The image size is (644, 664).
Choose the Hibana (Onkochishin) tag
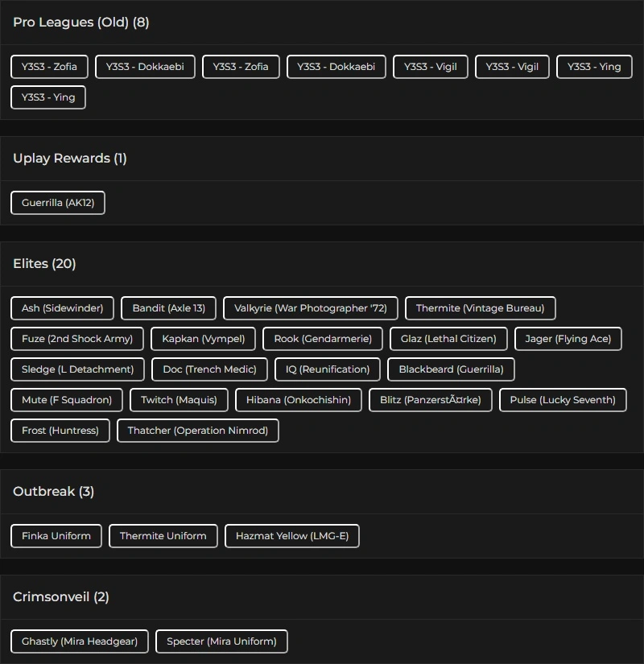pyautogui.click(x=299, y=400)
